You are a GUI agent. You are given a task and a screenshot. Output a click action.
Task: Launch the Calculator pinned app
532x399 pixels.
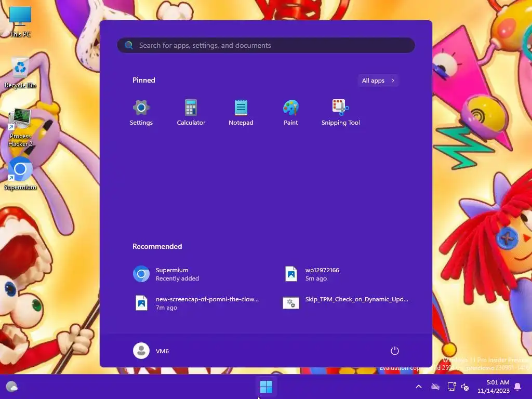[191, 113]
